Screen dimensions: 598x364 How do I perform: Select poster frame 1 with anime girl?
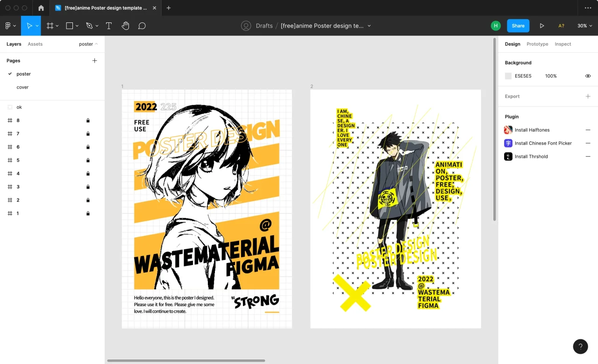coord(206,209)
